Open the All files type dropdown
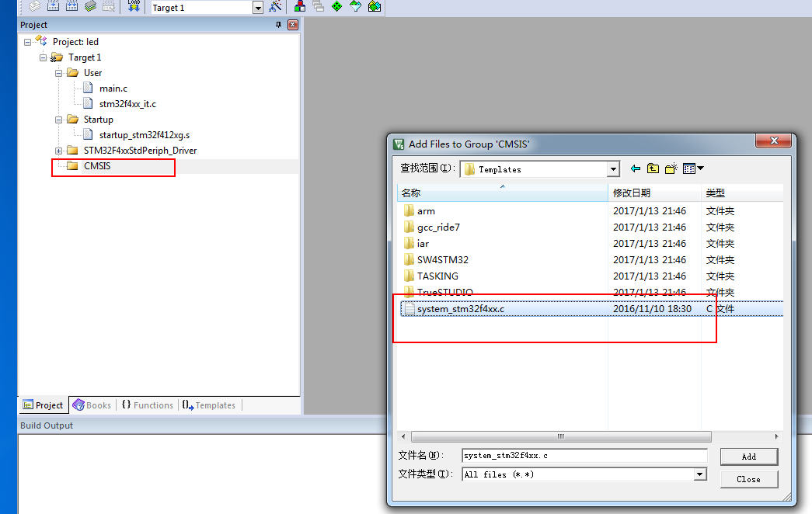812x514 pixels. (x=699, y=474)
